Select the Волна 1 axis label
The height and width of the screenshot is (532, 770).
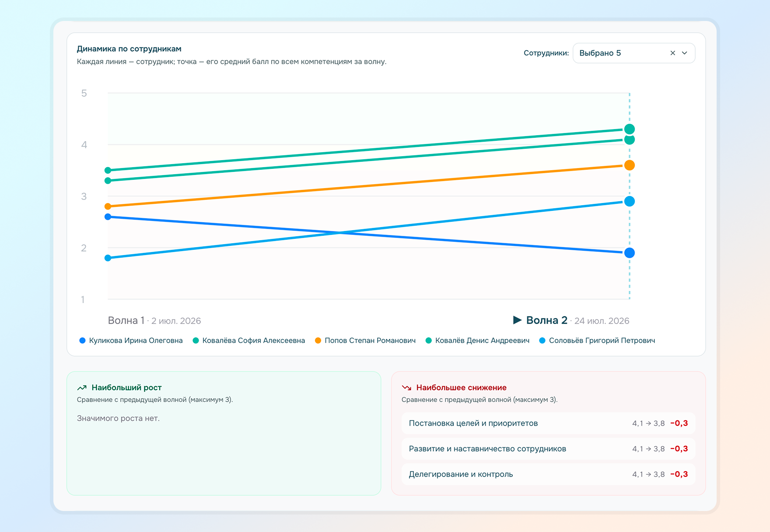[x=126, y=320]
